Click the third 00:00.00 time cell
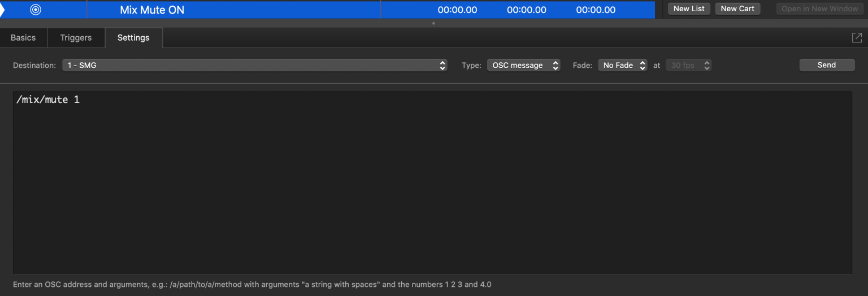Viewport: 868px width, 296px height. [x=596, y=10]
